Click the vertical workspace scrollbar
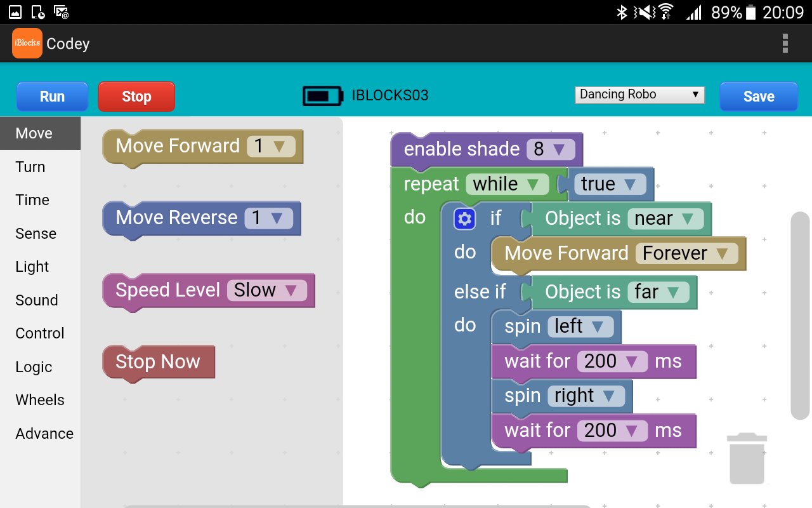The height and width of the screenshot is (508, 812). click(x=800, y=316)
